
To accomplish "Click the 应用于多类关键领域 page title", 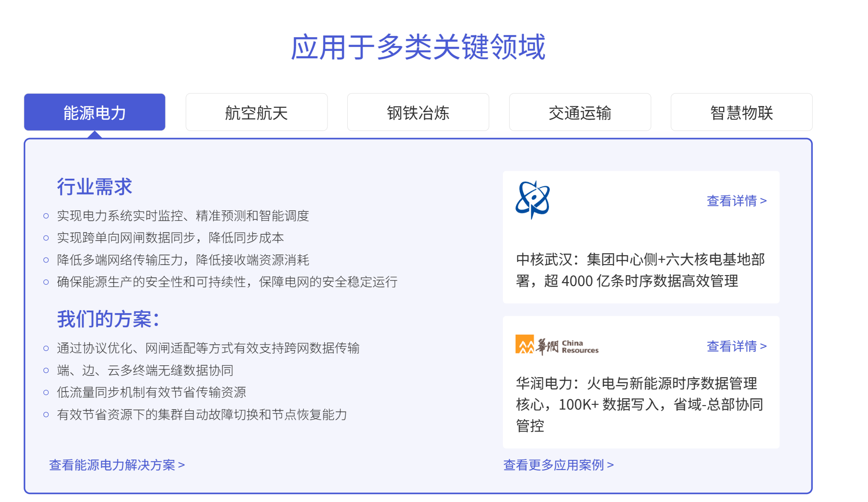I will (418, 47).
